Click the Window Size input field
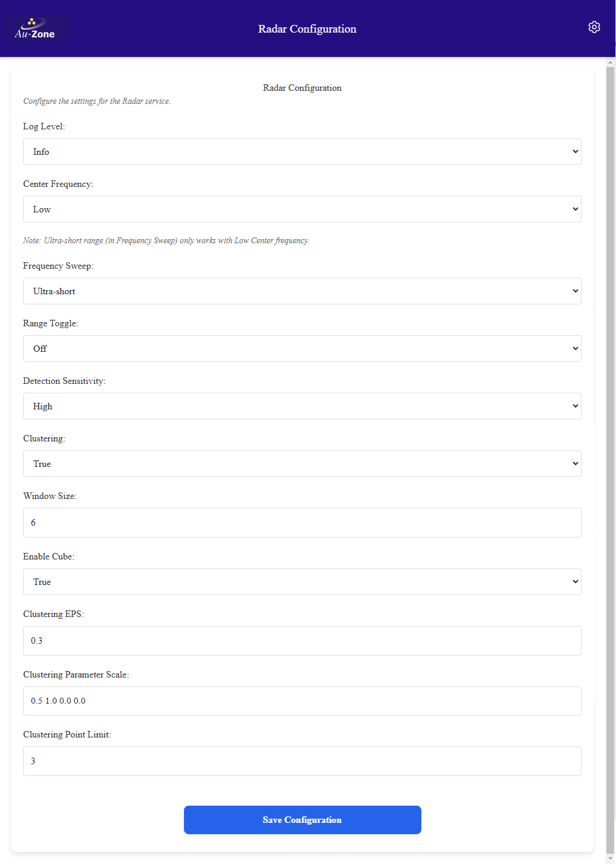The height and width of the screenshot is (865, 616). [302, 522]
